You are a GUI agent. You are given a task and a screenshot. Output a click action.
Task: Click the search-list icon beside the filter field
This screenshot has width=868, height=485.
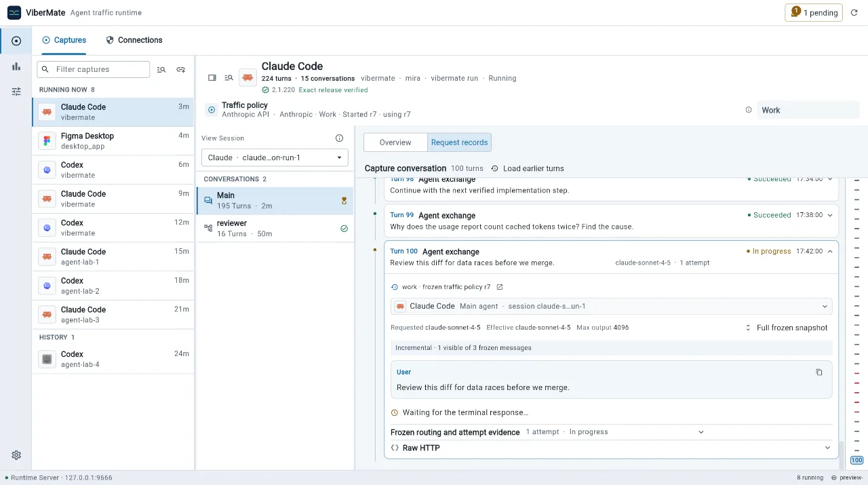[x=161, y=69]
